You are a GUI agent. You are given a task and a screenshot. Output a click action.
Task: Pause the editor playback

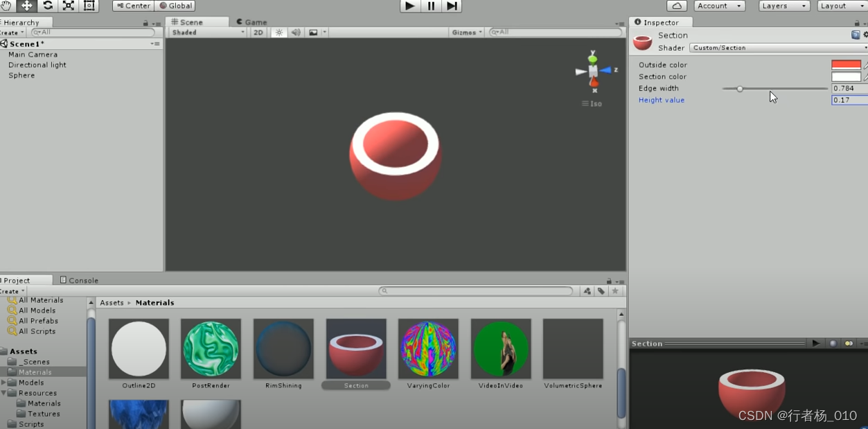[x=431, y=6]
